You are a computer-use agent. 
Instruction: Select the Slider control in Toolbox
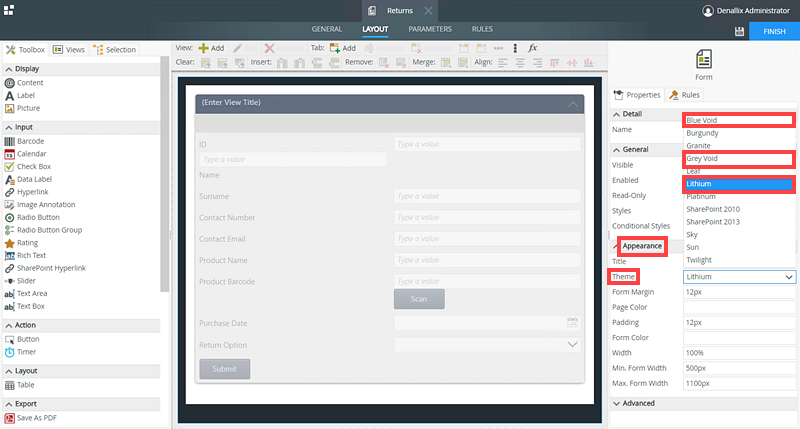click(x=28, y=280)
